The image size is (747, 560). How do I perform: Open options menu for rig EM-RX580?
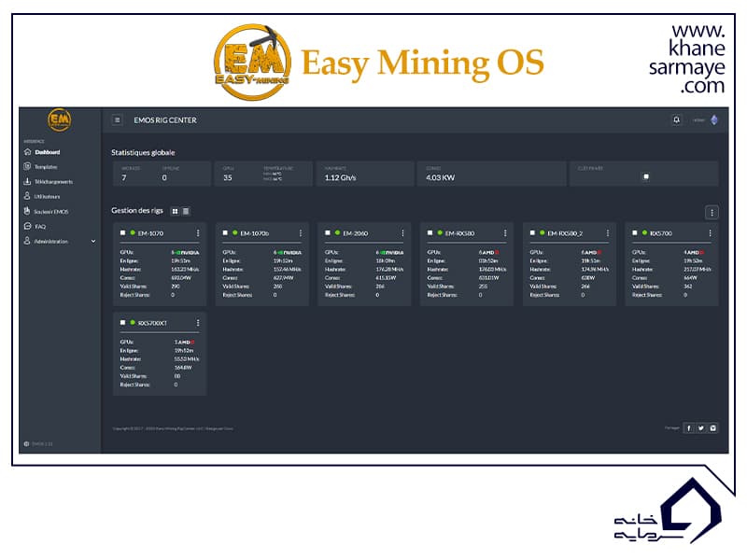click(505, 232)
